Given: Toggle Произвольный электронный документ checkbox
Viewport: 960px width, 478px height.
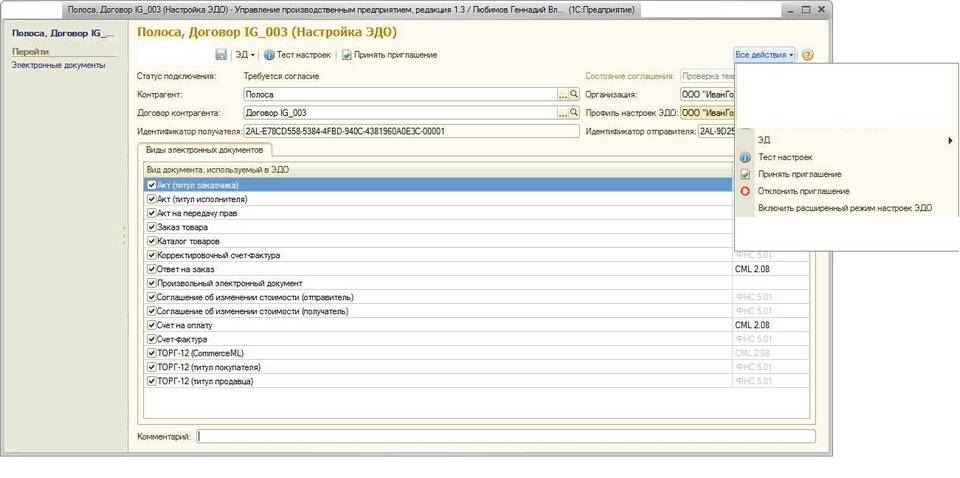Looking at the screenshot, I should pos(151,283).
